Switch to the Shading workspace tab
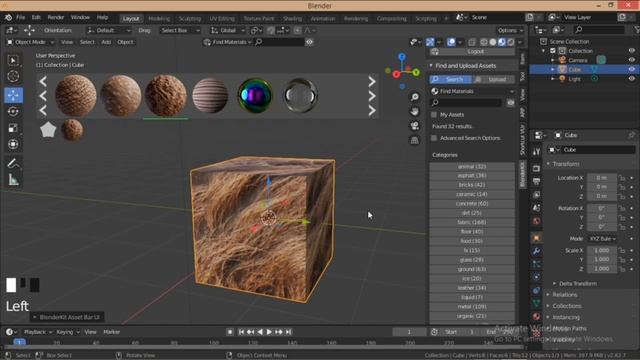The width and height of the screenshot is (640, 360). (292, 18)
